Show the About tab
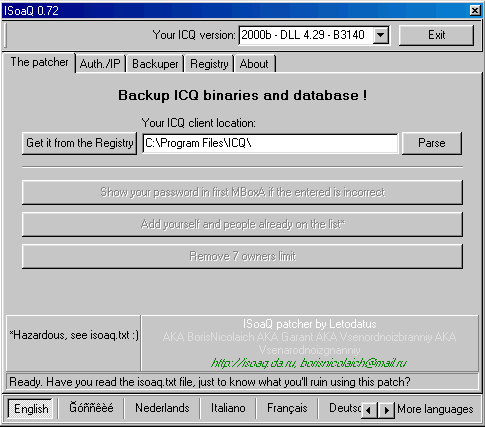Image resolution: width=485 pixels, height=427 pixels. point(254,64)
